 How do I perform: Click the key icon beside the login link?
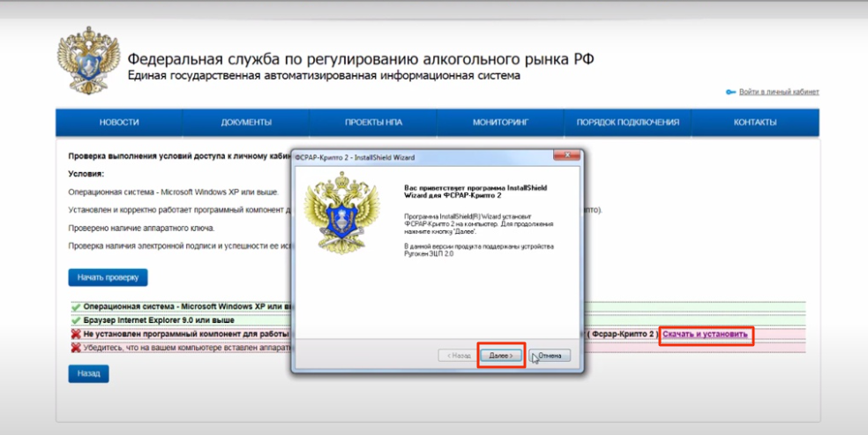730,92
